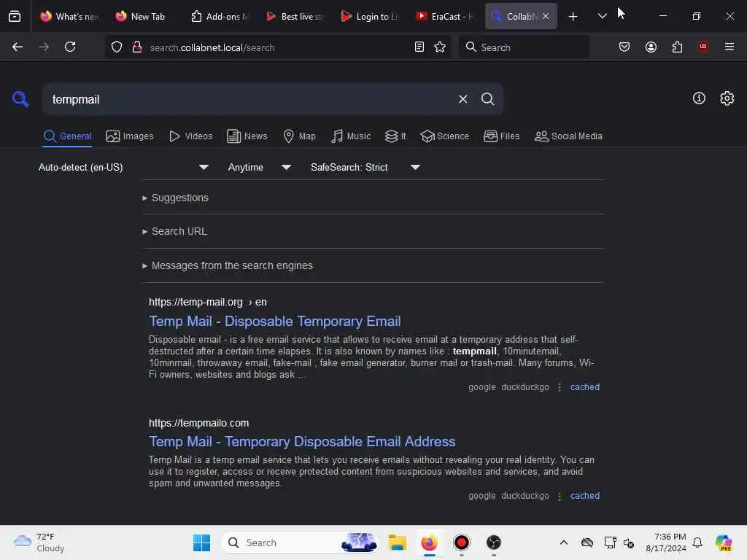Switch to the It category tab

point(395,136)
